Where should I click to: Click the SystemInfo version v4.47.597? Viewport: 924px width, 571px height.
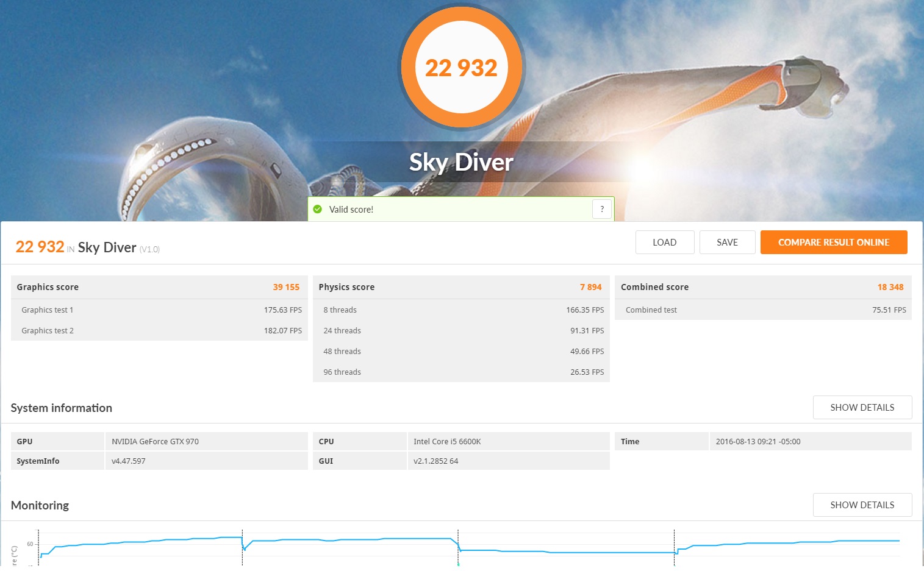point(129,461)
